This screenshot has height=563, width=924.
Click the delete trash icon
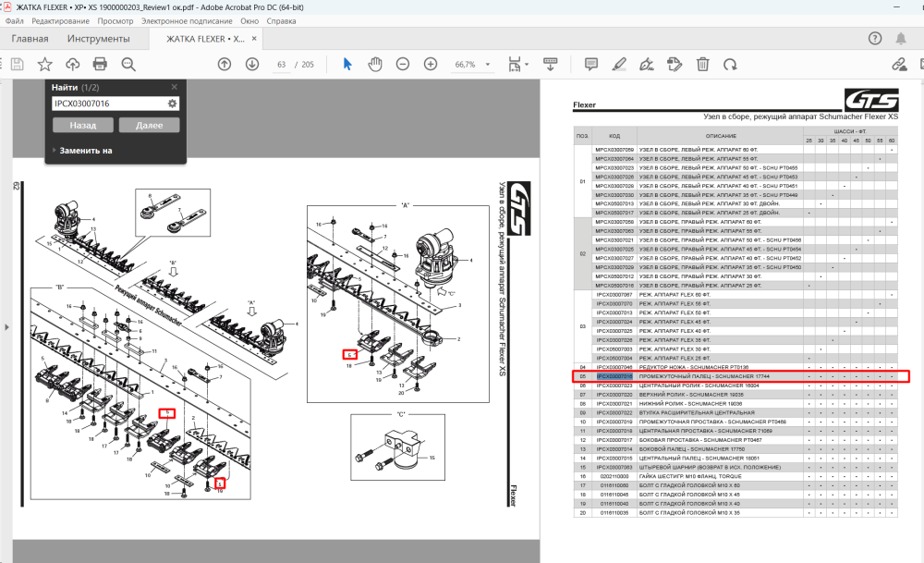(x=702, y=65)
